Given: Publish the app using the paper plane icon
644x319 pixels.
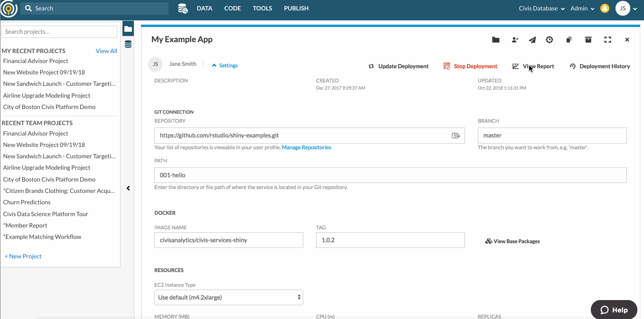Looking at the screenshot, I should [532, 40].
